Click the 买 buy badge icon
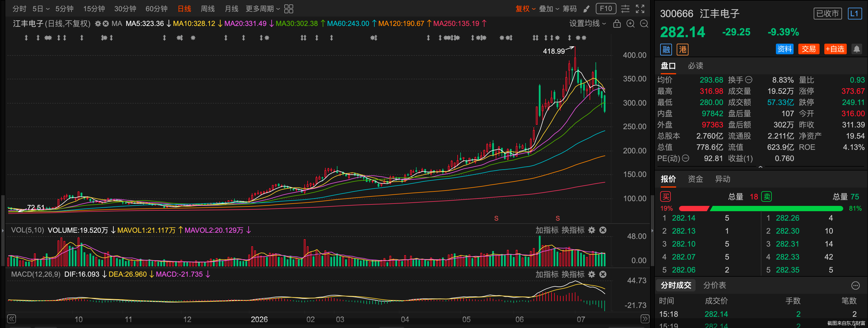The height and width of the screenshot is (328, 868). pyautogui.click(x=665, y=196)
